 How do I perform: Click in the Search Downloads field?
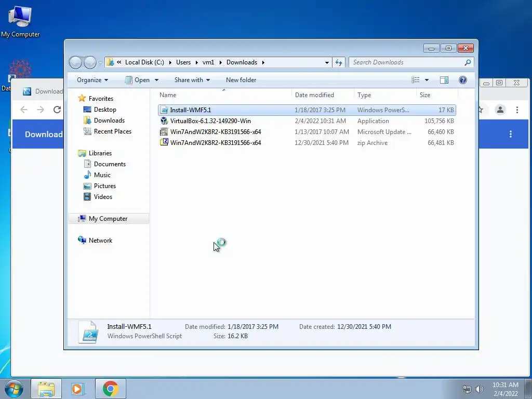407,62
